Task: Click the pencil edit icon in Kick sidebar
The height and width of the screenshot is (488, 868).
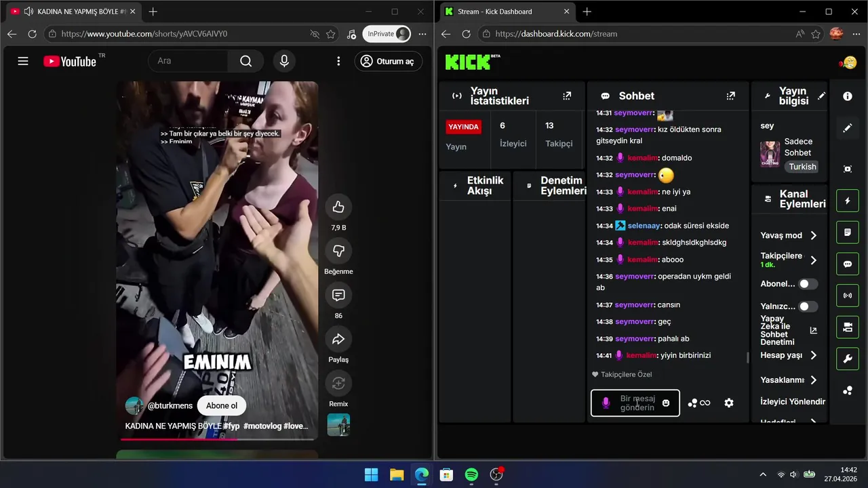Action: [x=848, y=128]
